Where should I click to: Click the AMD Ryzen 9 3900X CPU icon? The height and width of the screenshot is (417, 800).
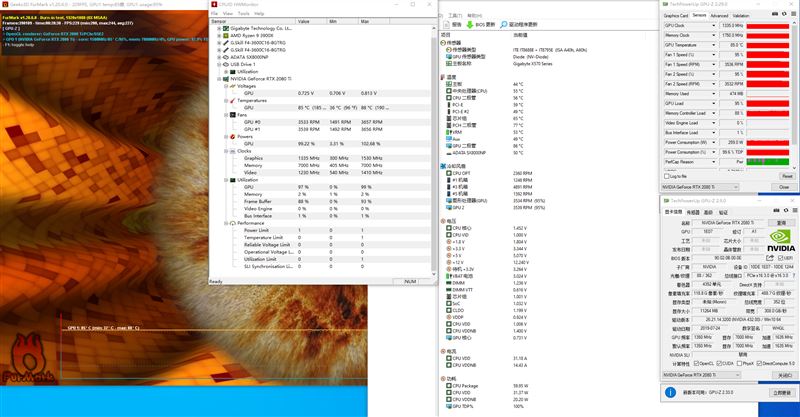226,36
